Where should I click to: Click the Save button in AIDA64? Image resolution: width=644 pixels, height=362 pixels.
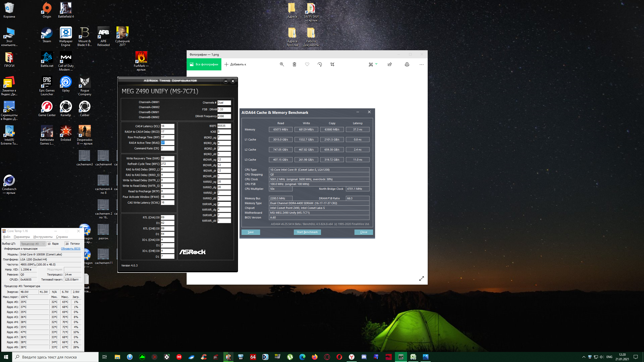tap(251, 232)
